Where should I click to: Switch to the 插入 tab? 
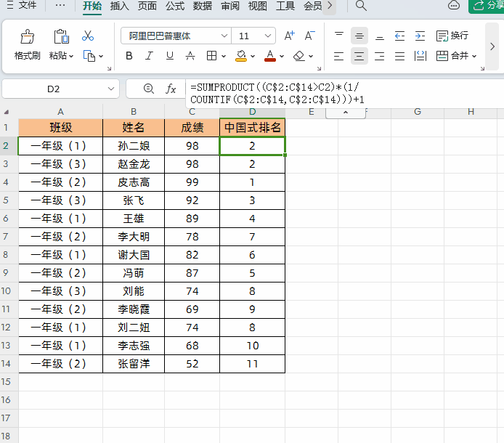click(x=120, y=6)
